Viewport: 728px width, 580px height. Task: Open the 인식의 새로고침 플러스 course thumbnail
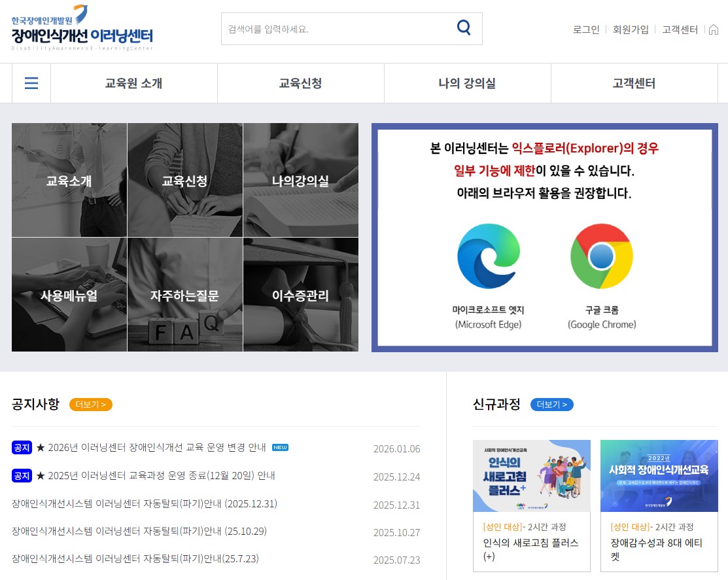532,476
